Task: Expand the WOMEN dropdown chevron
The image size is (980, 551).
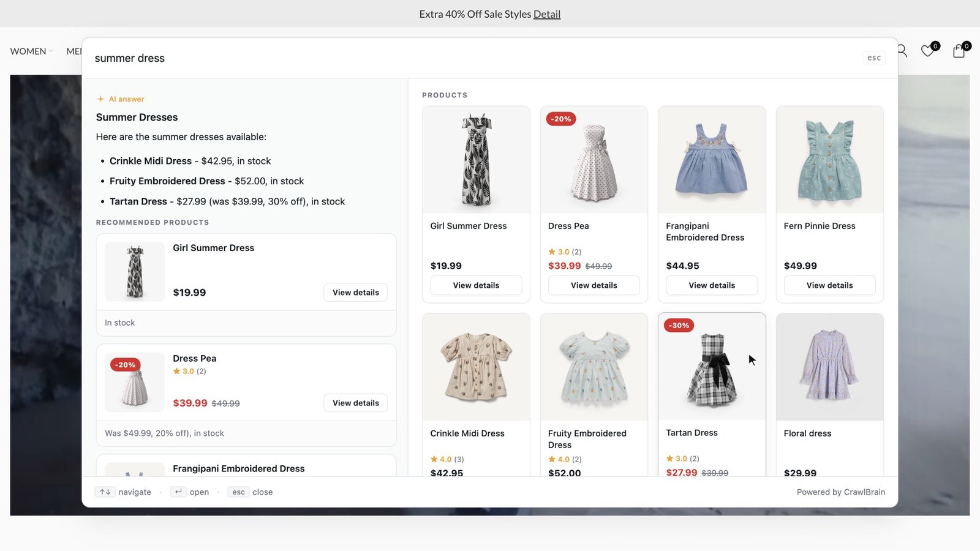Action: coord(51,51)
